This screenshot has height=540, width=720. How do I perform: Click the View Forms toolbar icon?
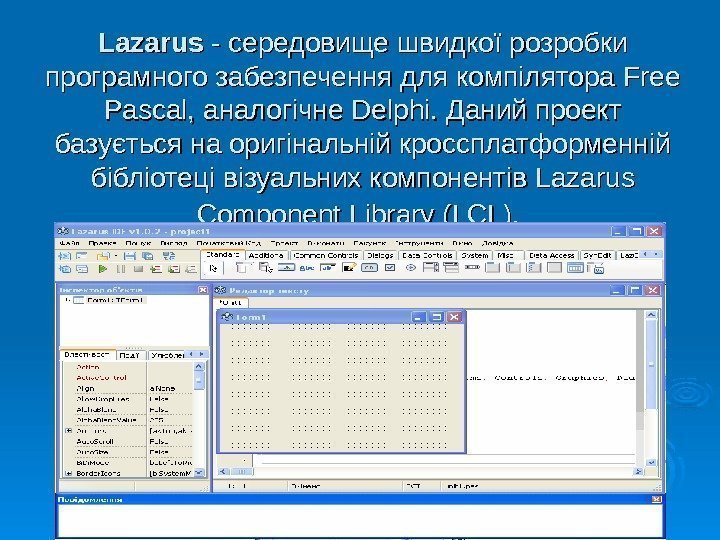coord(82,269)
